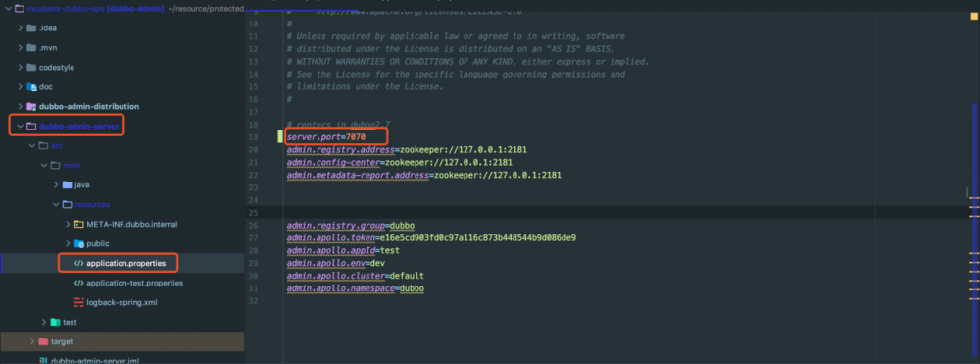Collapse the resources folder arrow

click(56, 204)
